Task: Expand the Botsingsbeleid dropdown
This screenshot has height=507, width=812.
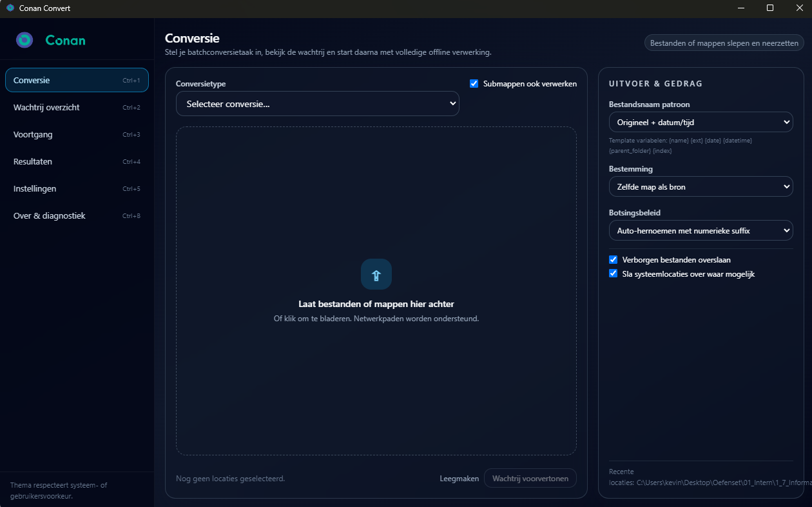Action: coord(701,230)
